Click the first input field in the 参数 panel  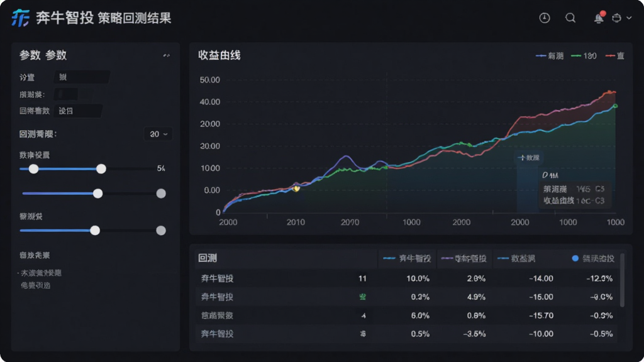pyautogui.click(x=81, y=77)
